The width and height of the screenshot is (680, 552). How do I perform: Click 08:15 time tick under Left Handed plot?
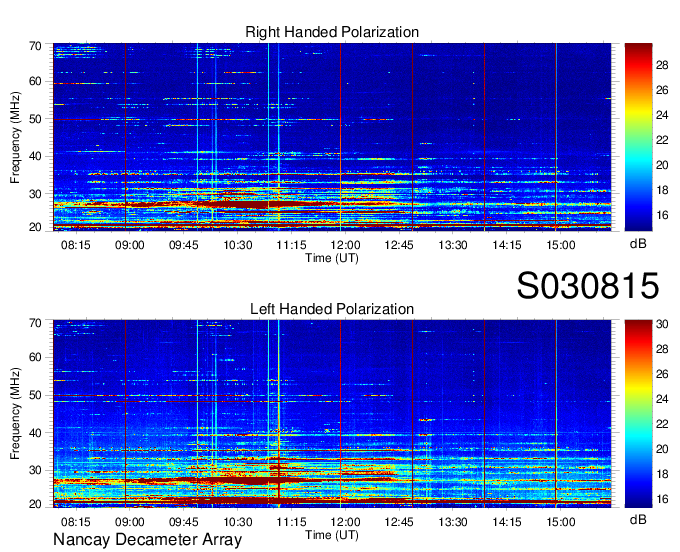click(x=76, y=522)
